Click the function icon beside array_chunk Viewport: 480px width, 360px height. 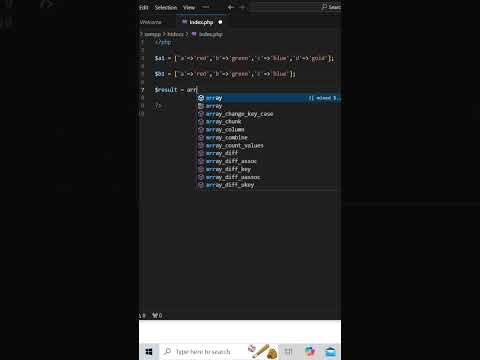click(201, 122)
